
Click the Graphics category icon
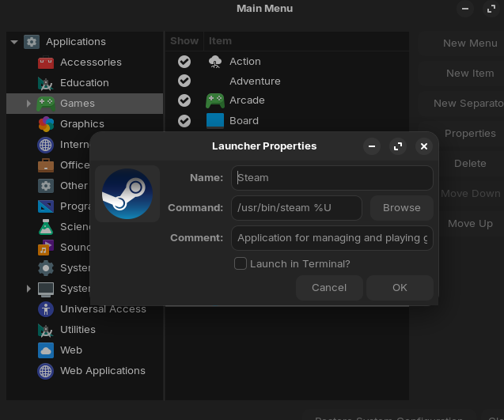pos(46,124)
